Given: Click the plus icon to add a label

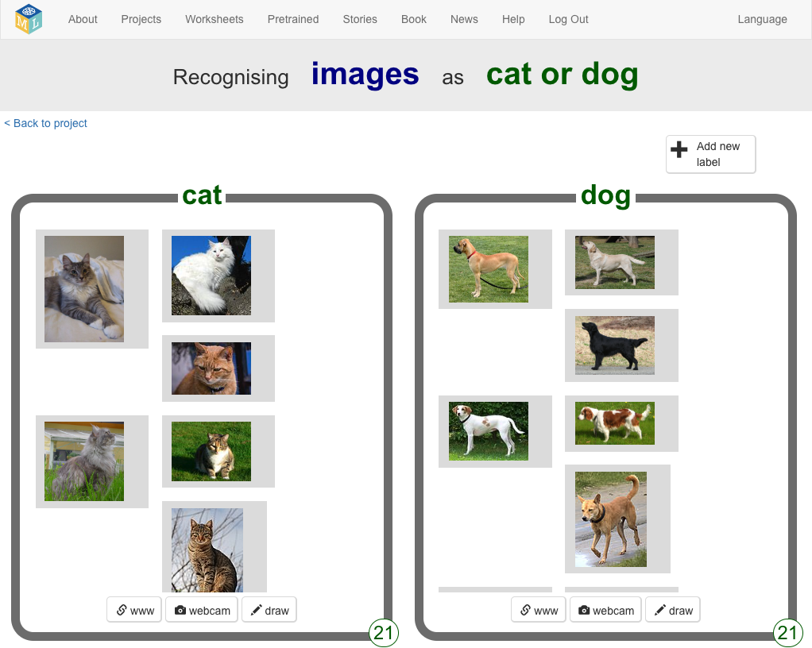Looking at the screenshot, I should [679, 149].
